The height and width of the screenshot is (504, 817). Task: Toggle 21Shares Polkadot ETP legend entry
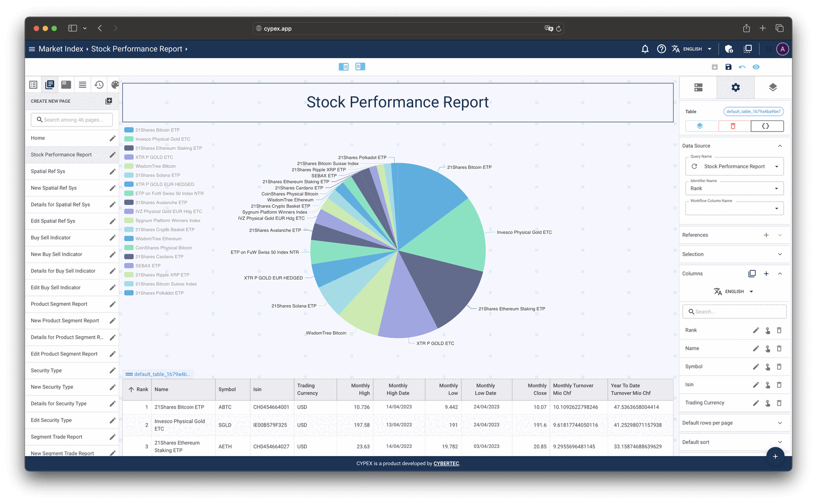(x=154, y=293)
